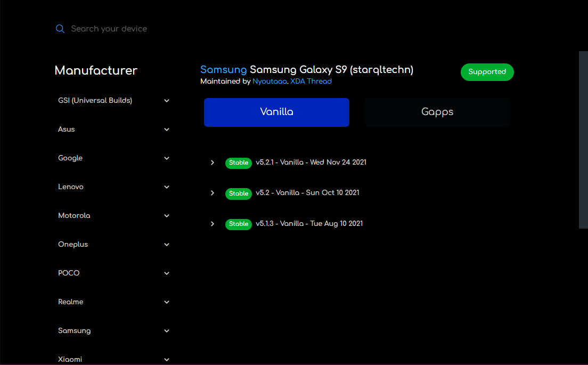Click the Stable badge on v5.2.1

(239, 163)
